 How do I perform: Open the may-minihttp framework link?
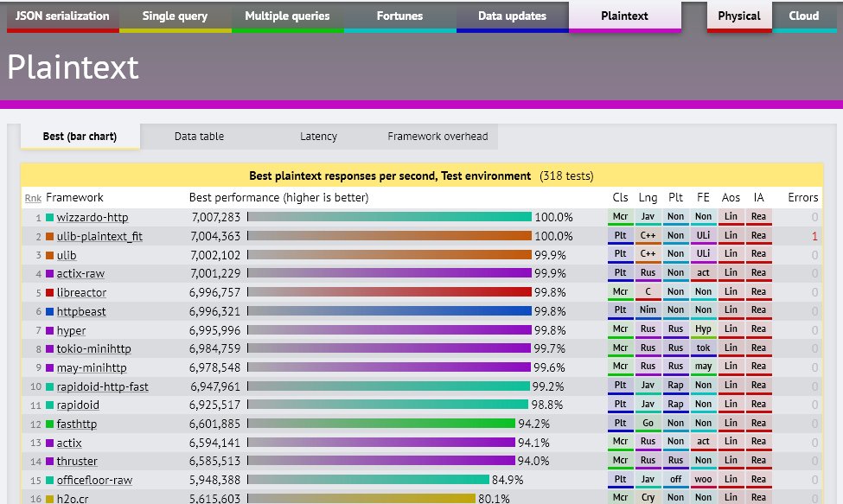click(92, 368)
